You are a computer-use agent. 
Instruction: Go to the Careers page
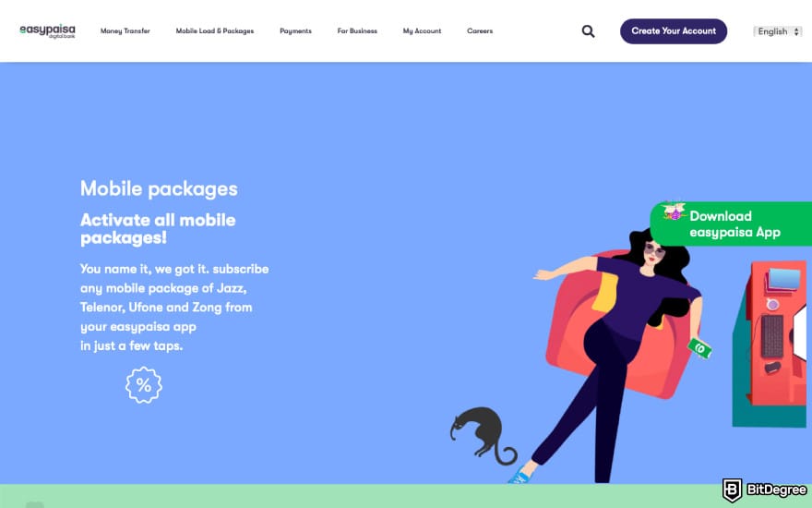pyautogui.click(x=480, y=31)
